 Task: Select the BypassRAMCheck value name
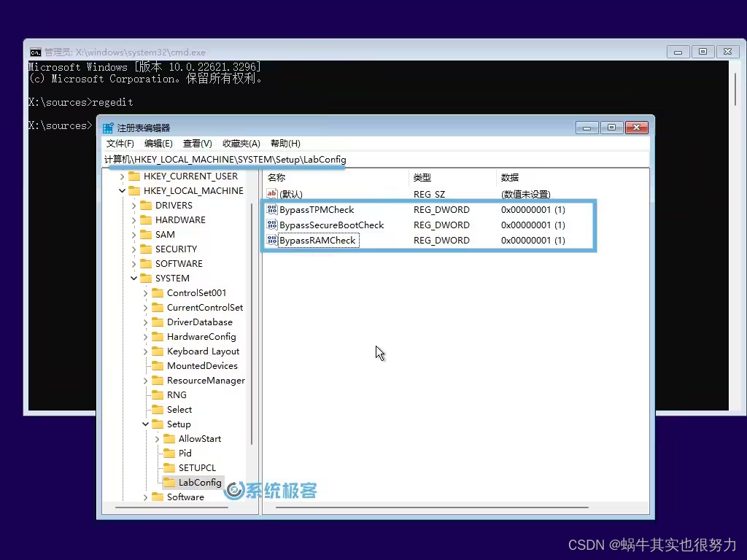point(318,240)
